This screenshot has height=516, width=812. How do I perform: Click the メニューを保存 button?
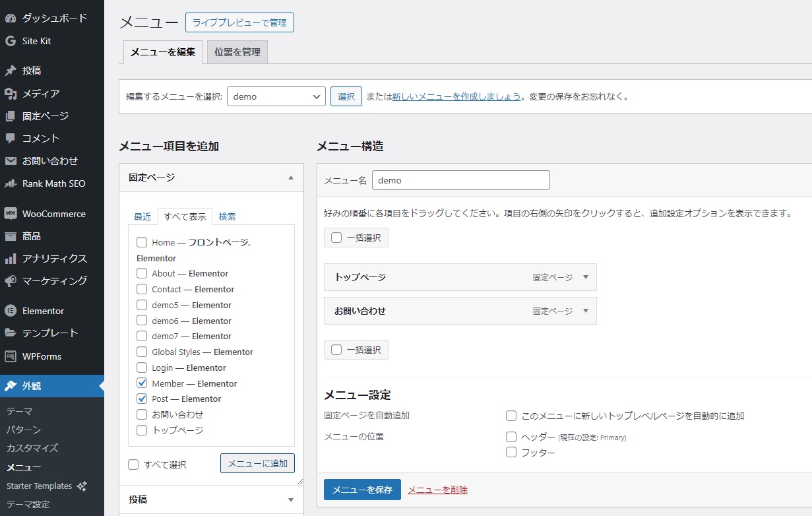click(x=362, y=490)
